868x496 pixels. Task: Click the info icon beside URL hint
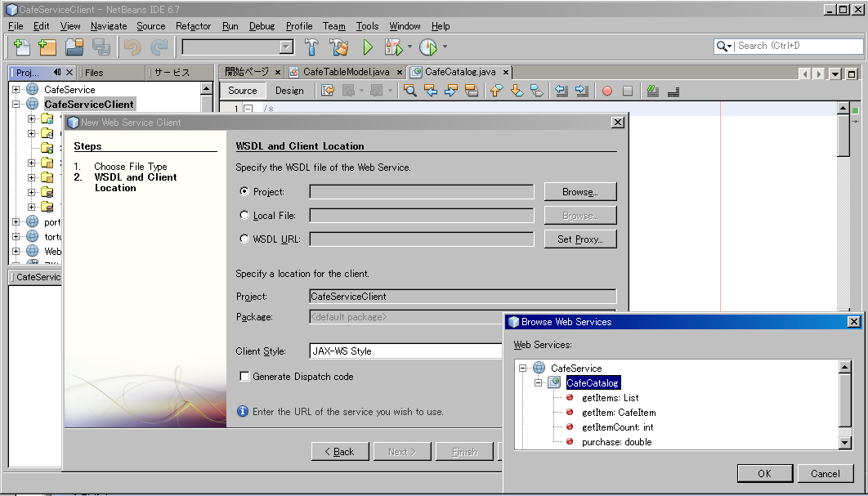point(243,411)
